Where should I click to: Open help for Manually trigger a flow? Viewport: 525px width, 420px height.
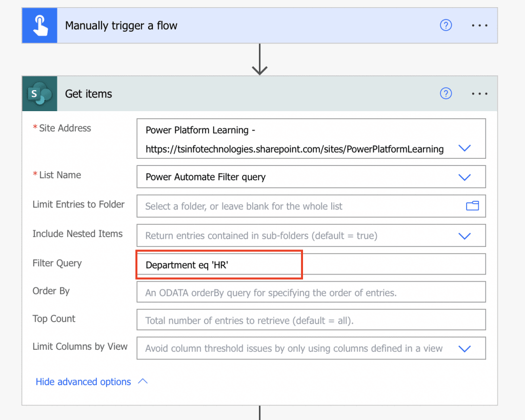click(446, 25)
